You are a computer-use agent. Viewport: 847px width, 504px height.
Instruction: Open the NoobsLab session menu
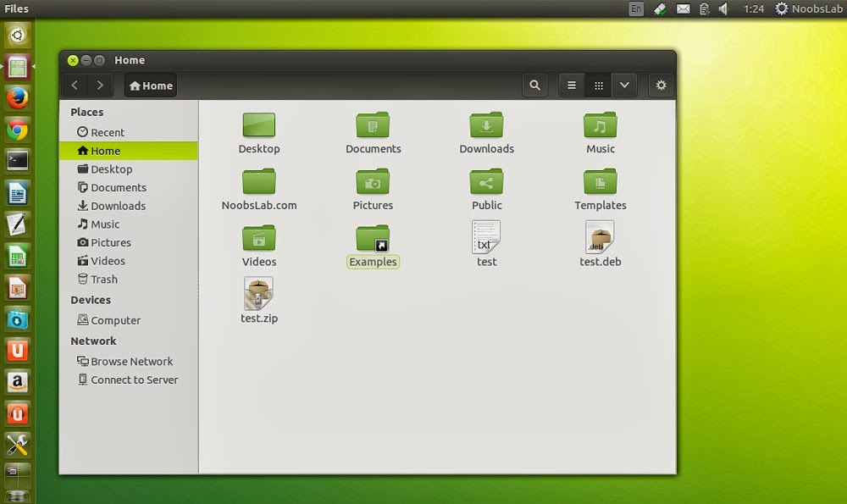pos(809,8)
